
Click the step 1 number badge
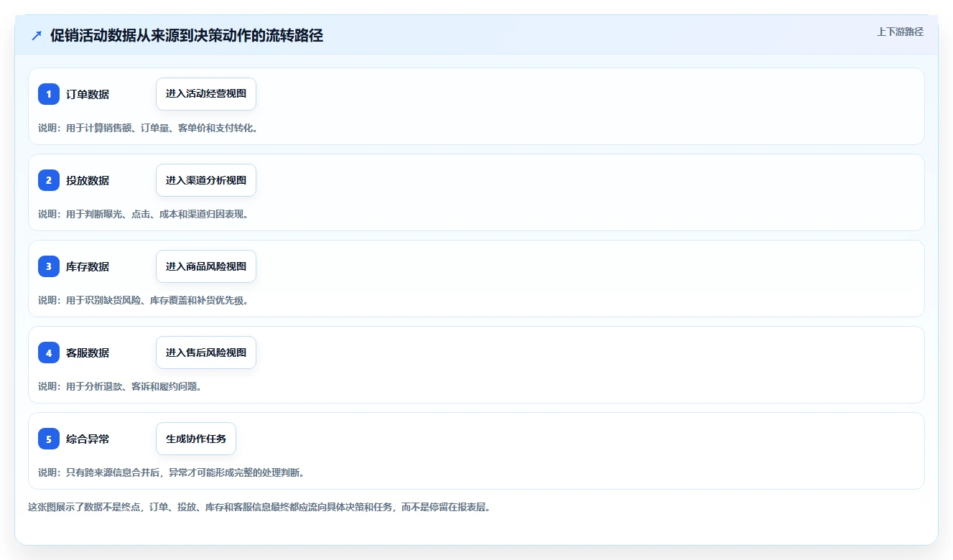tap(49, 94)
